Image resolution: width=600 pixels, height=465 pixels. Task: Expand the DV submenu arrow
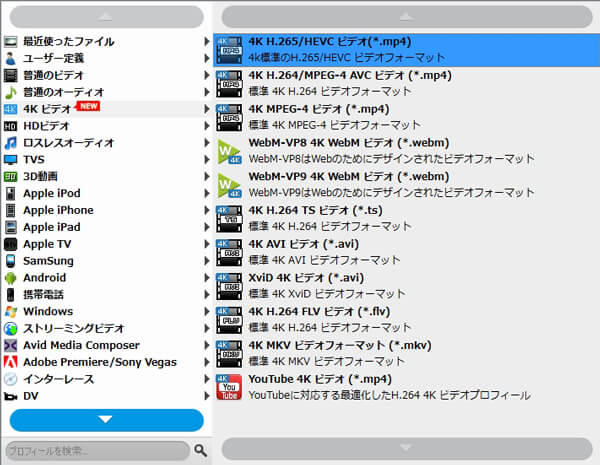point(207,396)
